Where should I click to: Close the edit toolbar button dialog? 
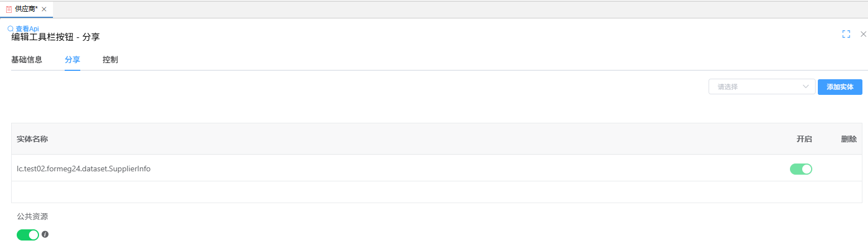coord(864,34)
